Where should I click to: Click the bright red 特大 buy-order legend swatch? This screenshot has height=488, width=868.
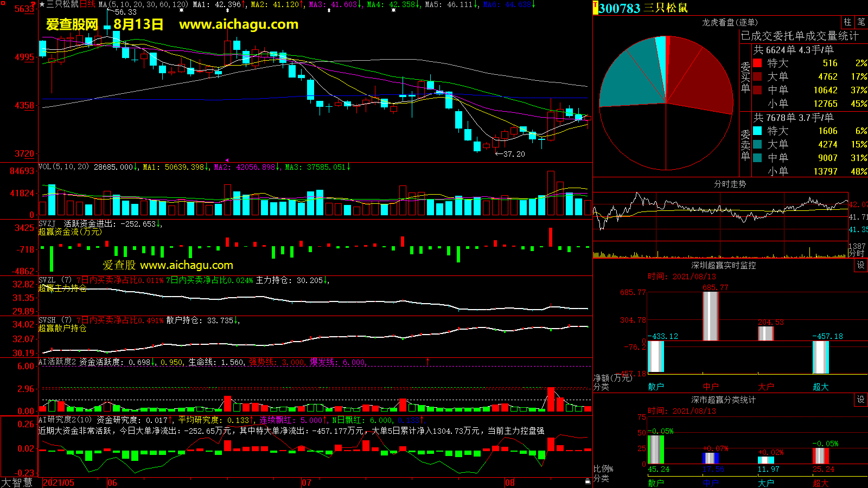tap(757, 63)
